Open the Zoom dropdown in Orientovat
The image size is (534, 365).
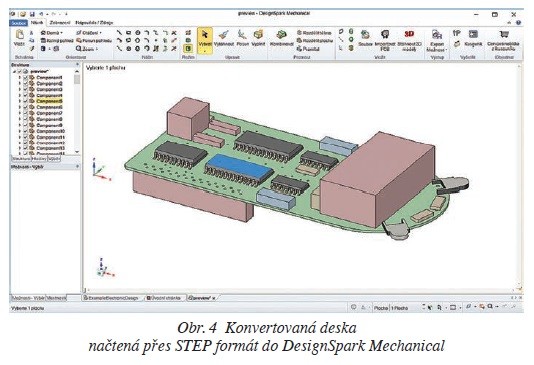coord(87,49)
